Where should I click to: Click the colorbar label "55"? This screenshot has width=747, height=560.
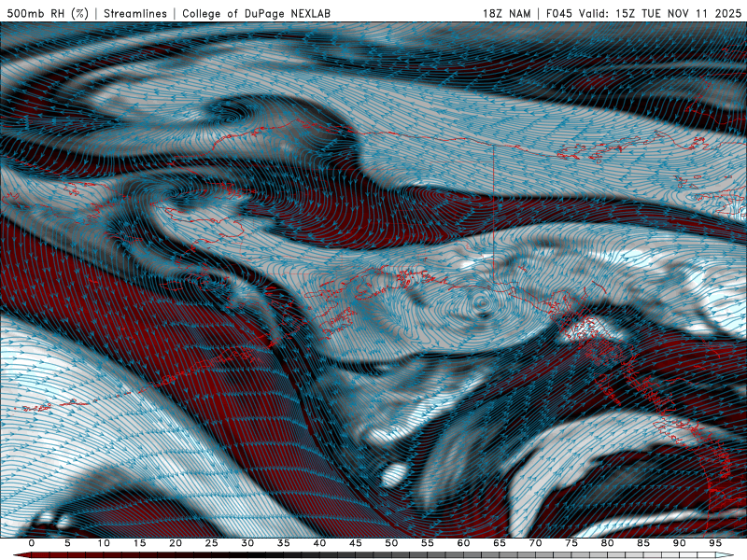pos(428,543)
